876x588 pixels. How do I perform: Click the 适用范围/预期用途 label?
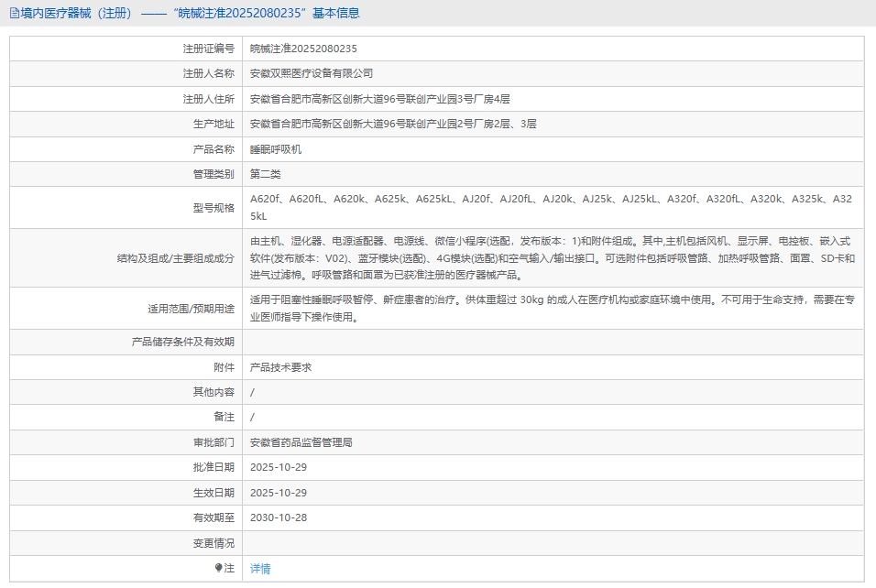tap(192, 309)
